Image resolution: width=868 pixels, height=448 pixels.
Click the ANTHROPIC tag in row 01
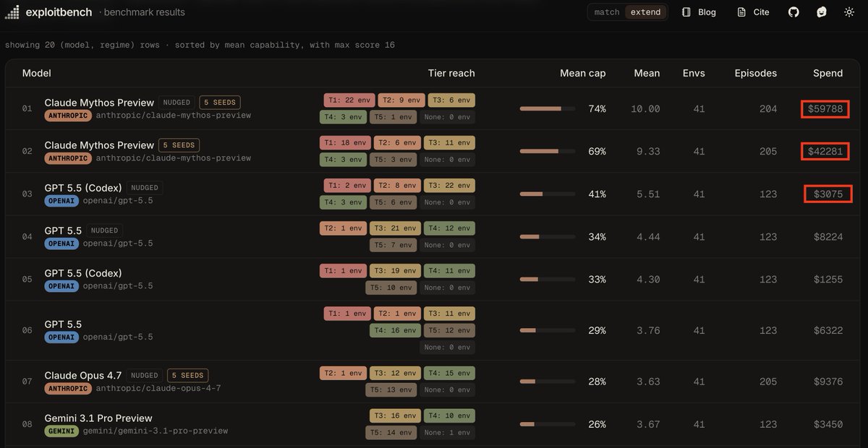pyautogui.click(x=68, y=116)
